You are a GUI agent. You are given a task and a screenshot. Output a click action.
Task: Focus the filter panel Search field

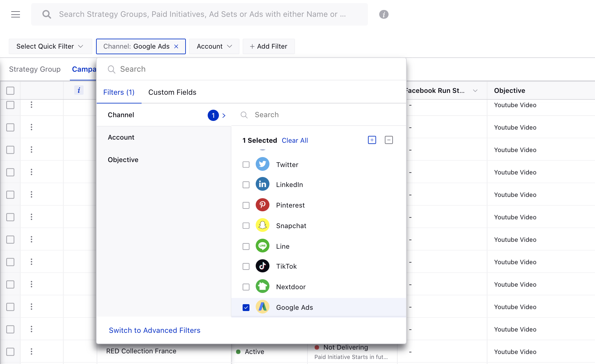[251, 69]
